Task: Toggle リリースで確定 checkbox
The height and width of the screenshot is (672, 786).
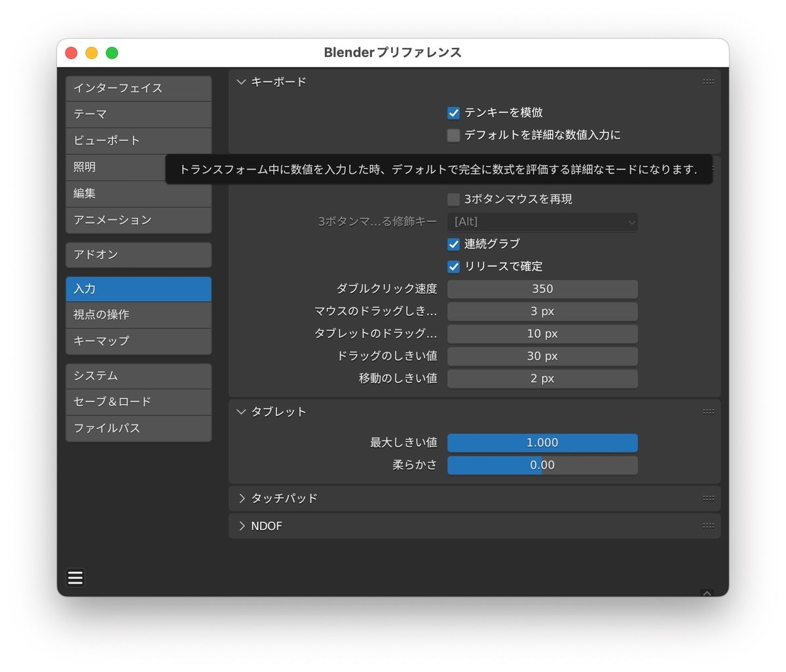Action: [453, 267]
